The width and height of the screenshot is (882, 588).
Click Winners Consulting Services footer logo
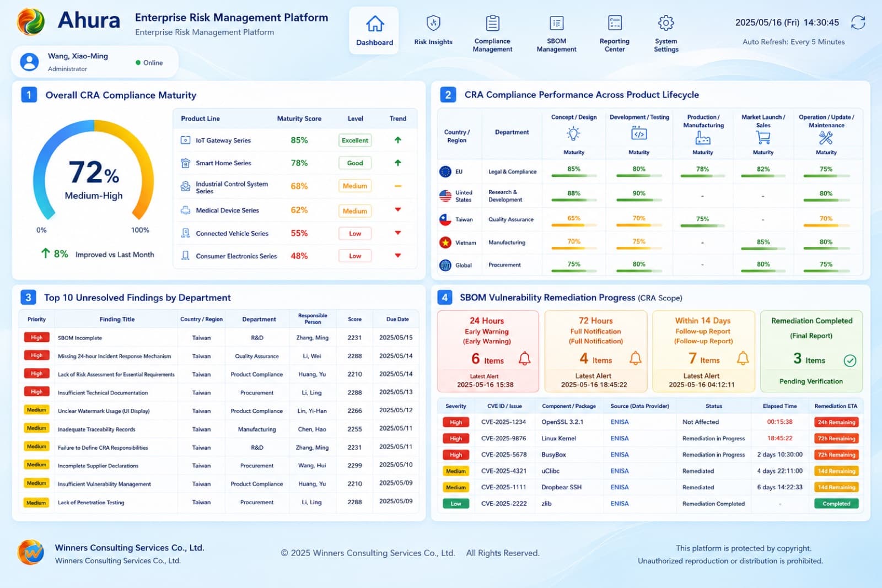31,552
